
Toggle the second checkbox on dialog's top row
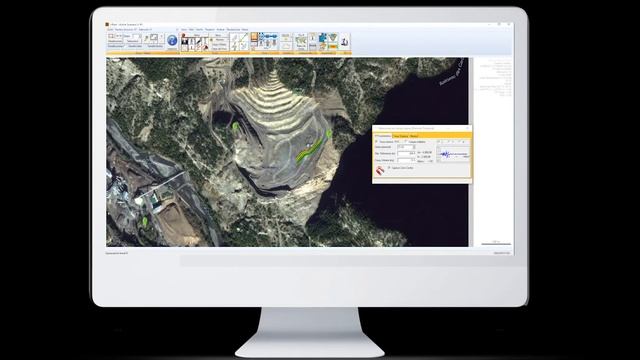[405, 141]
